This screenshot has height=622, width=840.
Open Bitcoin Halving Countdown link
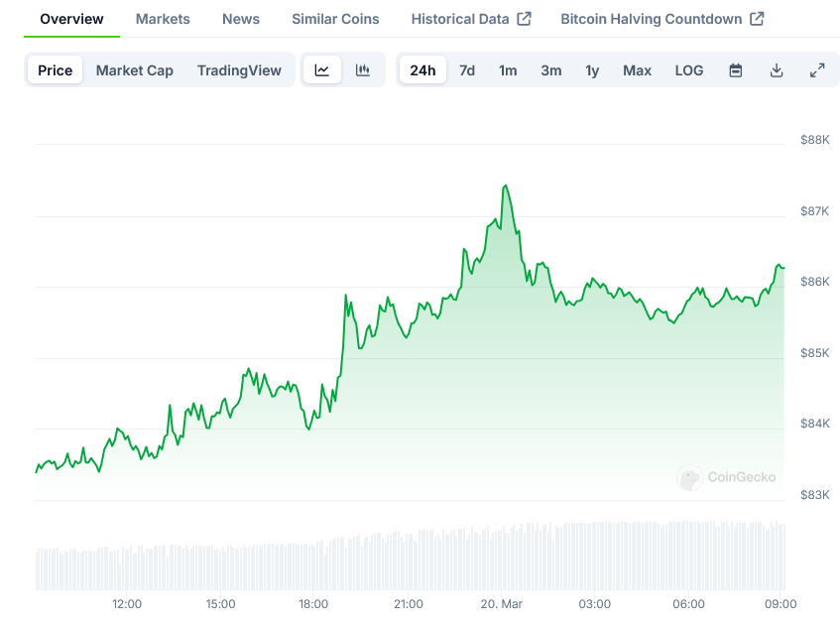point(661,19)
